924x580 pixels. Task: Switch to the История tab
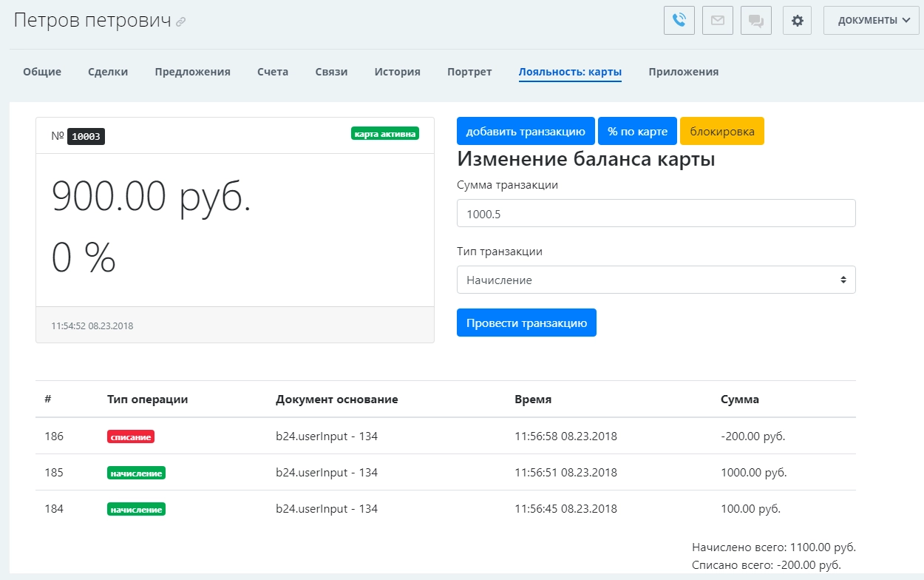(x=396, y=72)
